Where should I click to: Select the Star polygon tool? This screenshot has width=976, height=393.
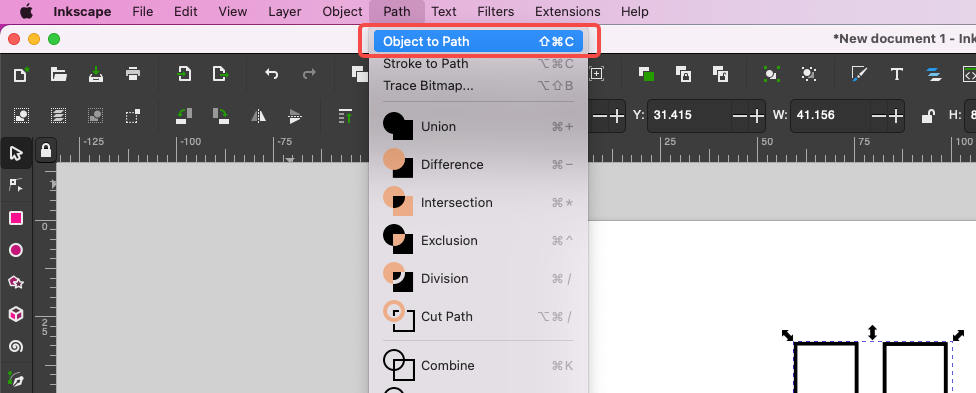[16, 282]
